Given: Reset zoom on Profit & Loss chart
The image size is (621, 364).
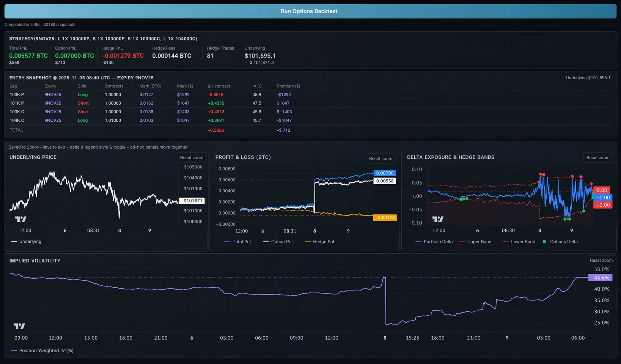Looking at the screenshot, I should (x=380, y=158).
